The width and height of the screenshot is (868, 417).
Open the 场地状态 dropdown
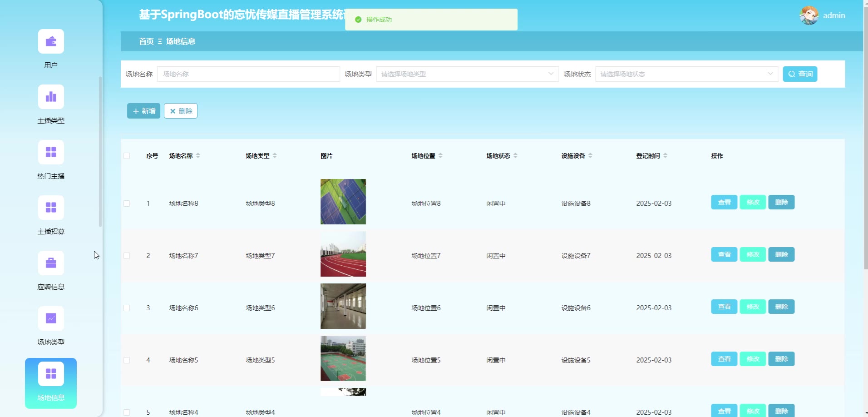tap(686, 74)
